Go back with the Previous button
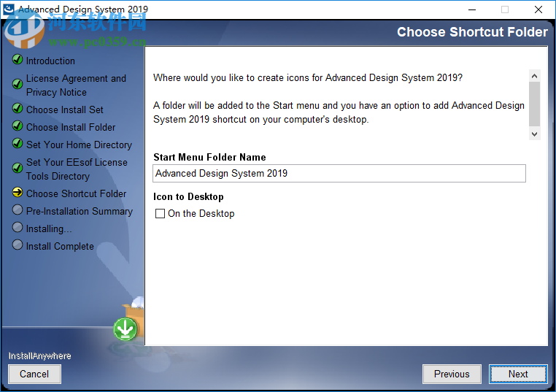 452,374
